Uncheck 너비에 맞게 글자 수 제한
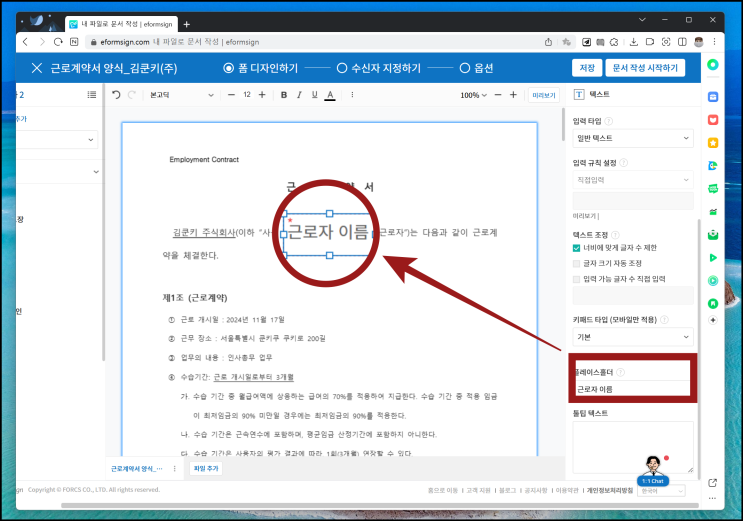The image size is (743, 521). pyautogui.click(x=576, y=248)
